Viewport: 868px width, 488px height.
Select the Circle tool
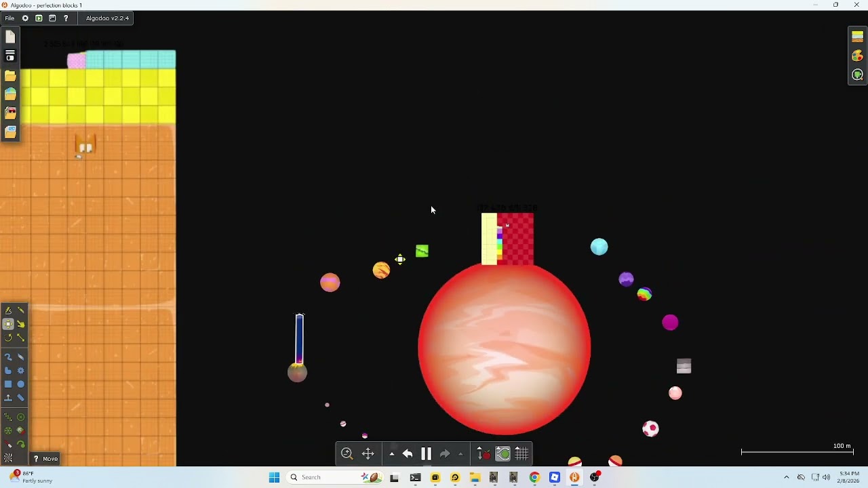[21, 384]
